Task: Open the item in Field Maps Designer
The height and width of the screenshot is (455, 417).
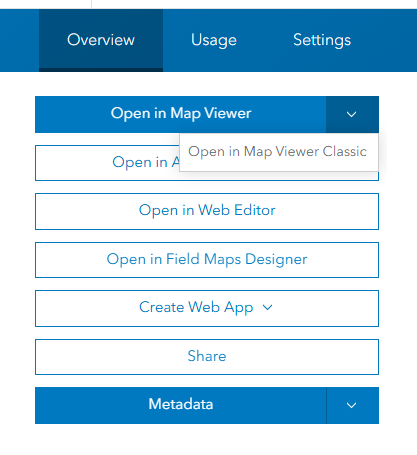Action: point(207,260)
